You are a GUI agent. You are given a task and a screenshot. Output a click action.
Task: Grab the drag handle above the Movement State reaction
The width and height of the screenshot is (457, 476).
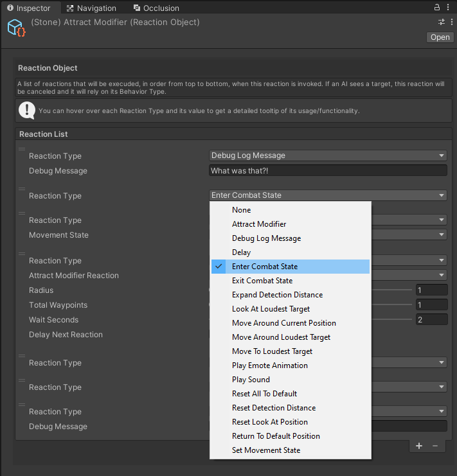coord(21,213)
